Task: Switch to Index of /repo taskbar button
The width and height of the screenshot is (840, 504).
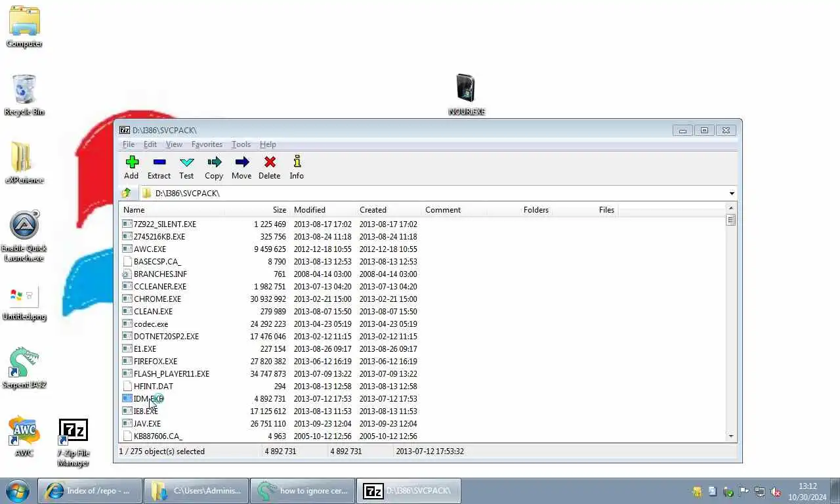Action: click(91, 491)
